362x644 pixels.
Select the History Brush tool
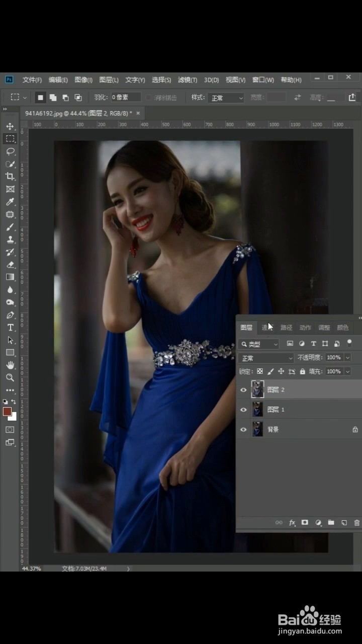(10, 252)
